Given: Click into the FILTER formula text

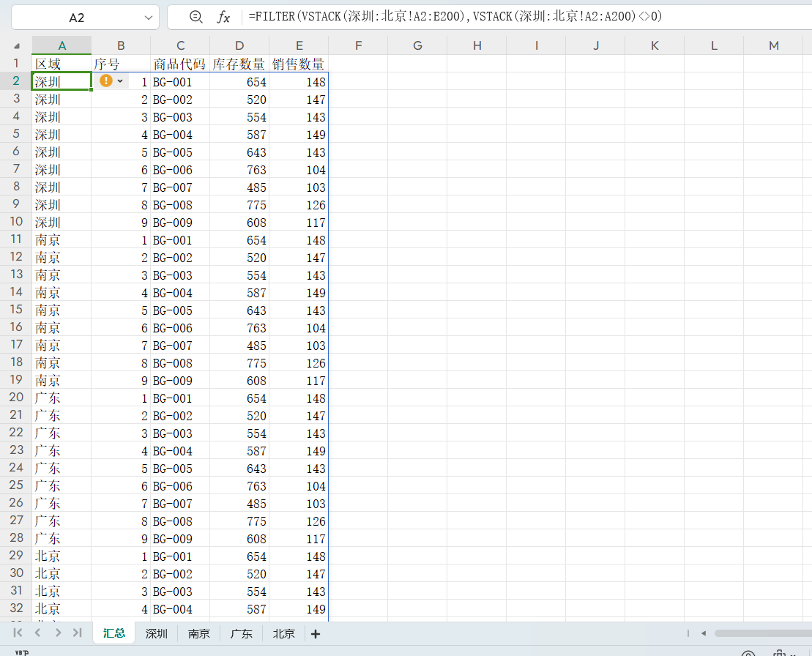Looking at the screenshot, I should pos(455,17).
